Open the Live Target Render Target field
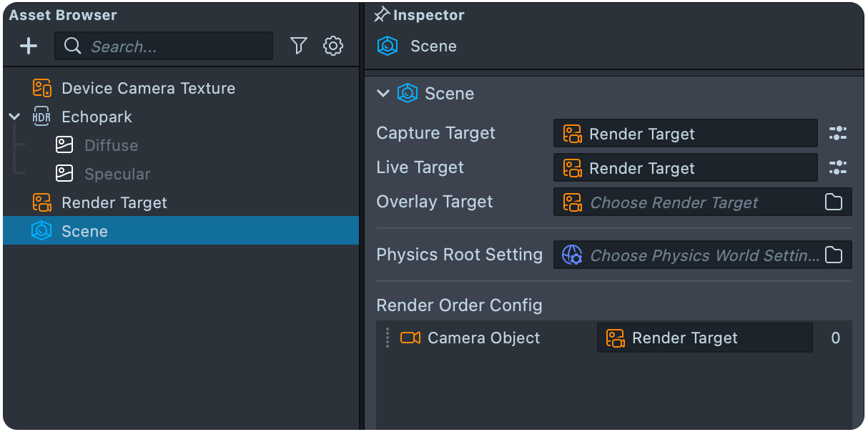This screenshot has height=432, width=868. point(685,168)
